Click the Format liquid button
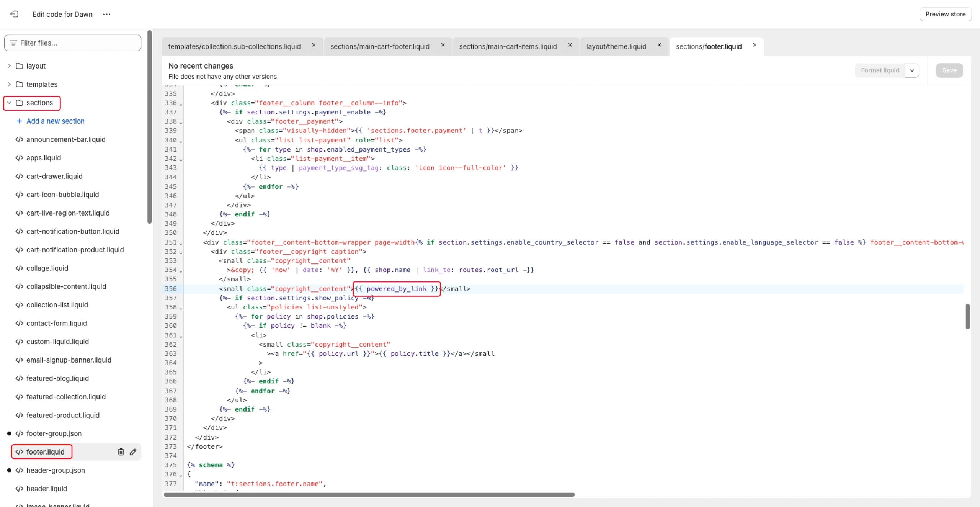 pos(880,70)
